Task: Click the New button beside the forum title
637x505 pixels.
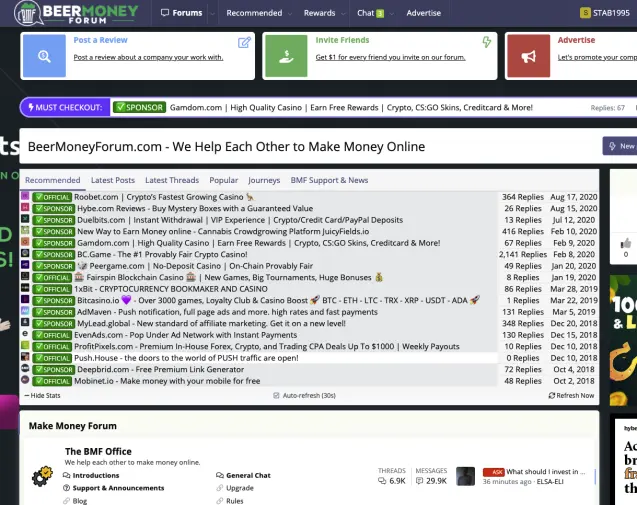Action: 620,146
